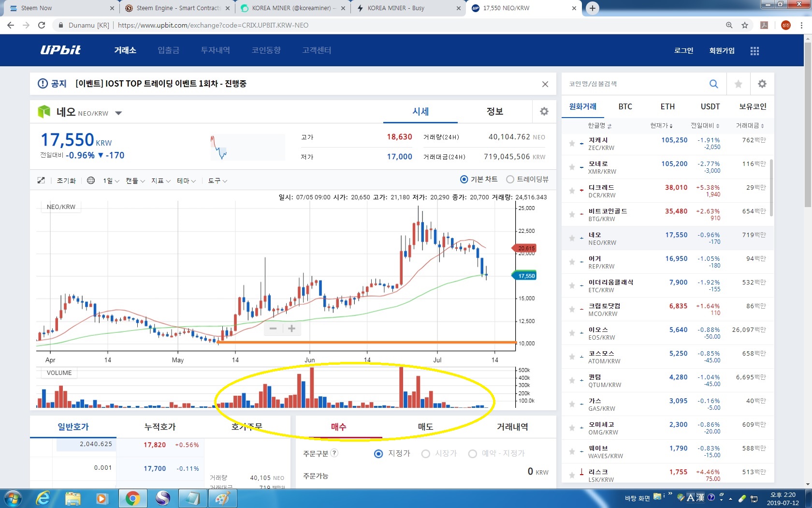Sort coin list by 전일대비 column
The image size is (812, 508).
705,126
